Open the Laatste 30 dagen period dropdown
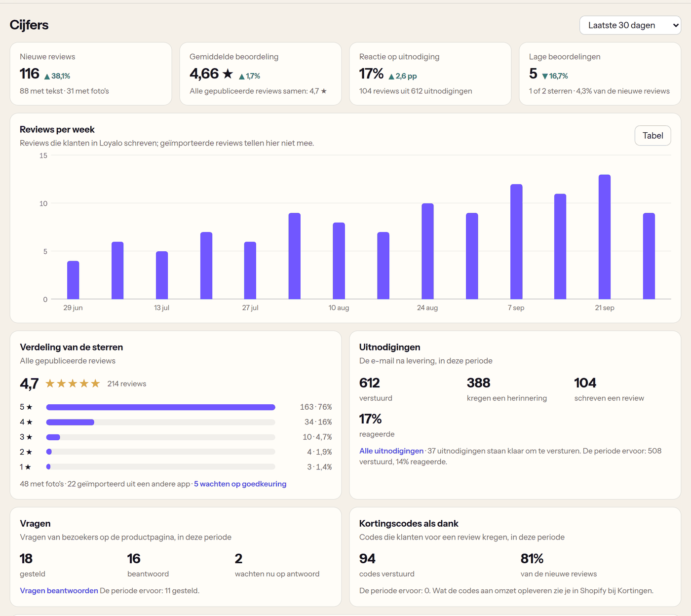Image resolution: width=691 pixels, height=616 pixels. (x=630, y=25)
